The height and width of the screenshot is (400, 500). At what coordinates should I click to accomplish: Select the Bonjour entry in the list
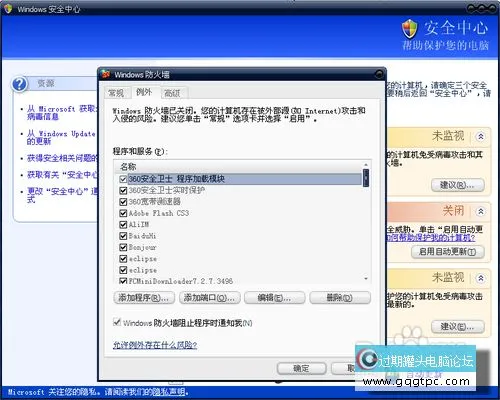point(142,247)
